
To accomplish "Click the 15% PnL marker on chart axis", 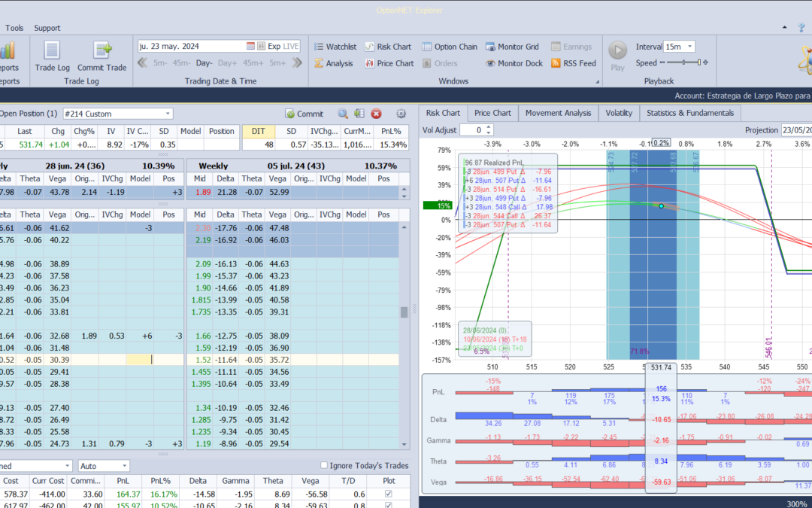I will click(438, 205).
